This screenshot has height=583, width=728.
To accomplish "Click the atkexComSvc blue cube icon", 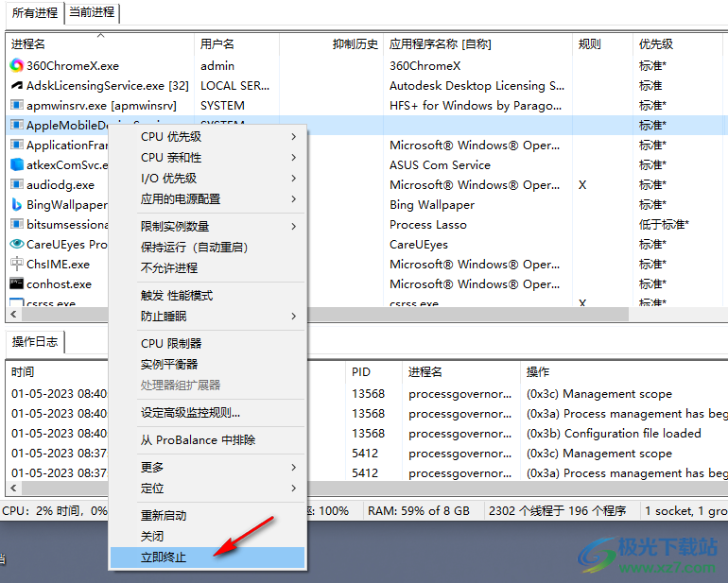I will [x=17, y=164].
